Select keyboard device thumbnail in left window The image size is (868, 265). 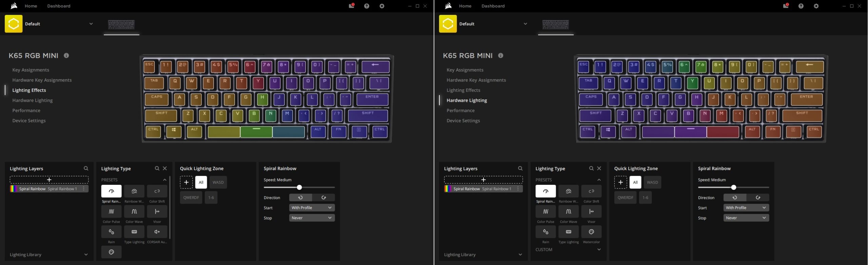pos(121,25)
